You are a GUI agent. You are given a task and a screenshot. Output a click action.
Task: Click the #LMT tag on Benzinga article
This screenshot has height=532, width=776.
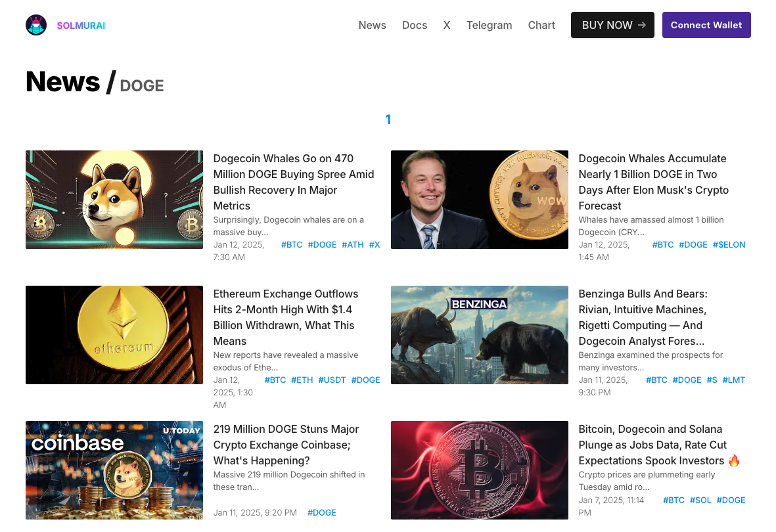point(734,380)
